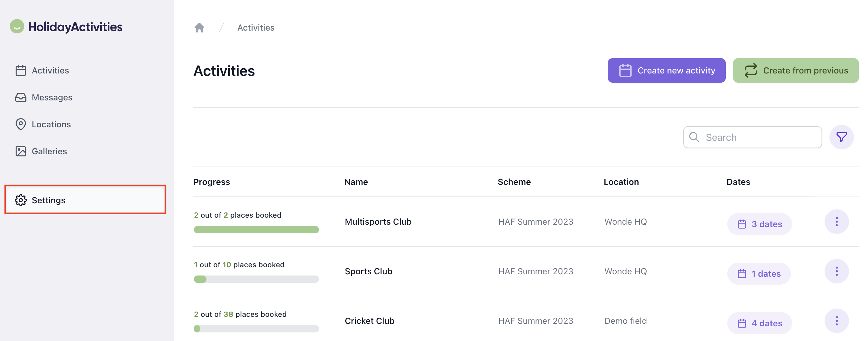Click the HolidayActivities logo
This screenshot has height=341, width=868.
pyautogui.click(x=66, y=27)
